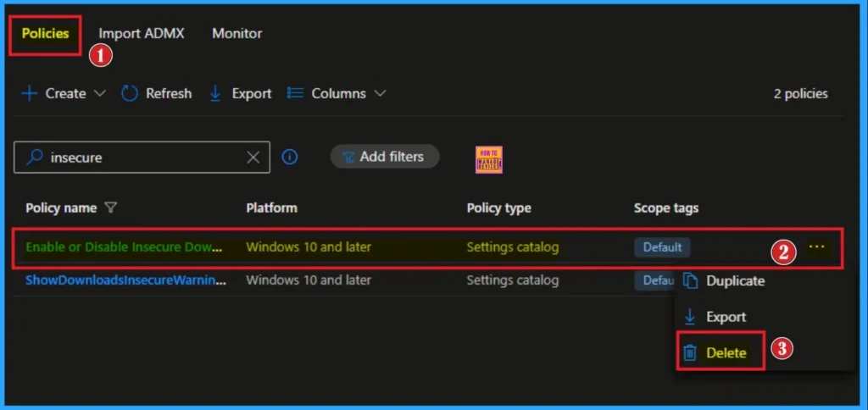Open 'ShowDownloadsInsecureWarnin...' policy link
Image resolution: width=868 pixels, height=410 pixels.
(x=126, y=280)
